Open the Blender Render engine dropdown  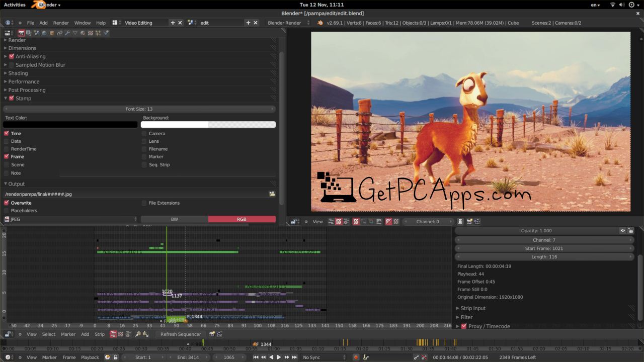coord(288,23)
